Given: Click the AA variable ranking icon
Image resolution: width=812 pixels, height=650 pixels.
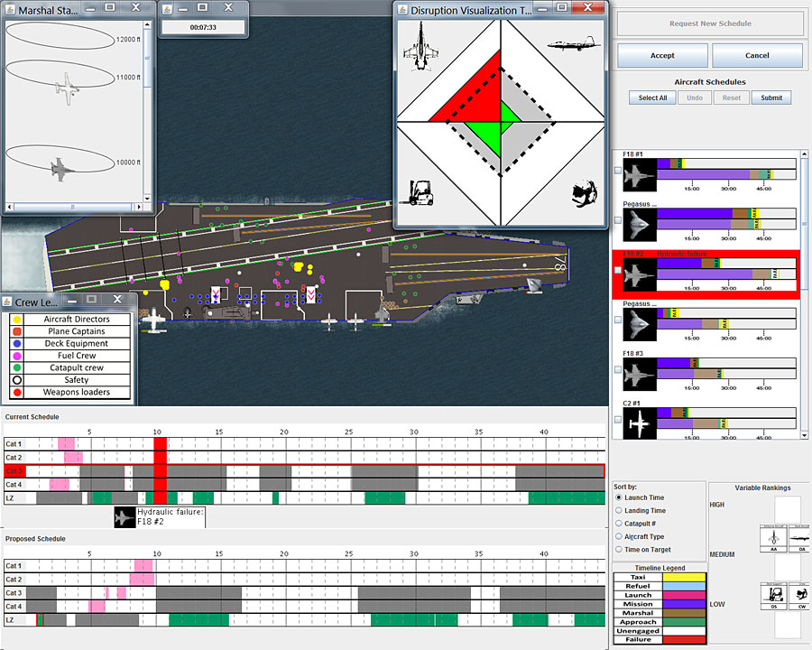Looking at the screenshot, I should (774, 536).
